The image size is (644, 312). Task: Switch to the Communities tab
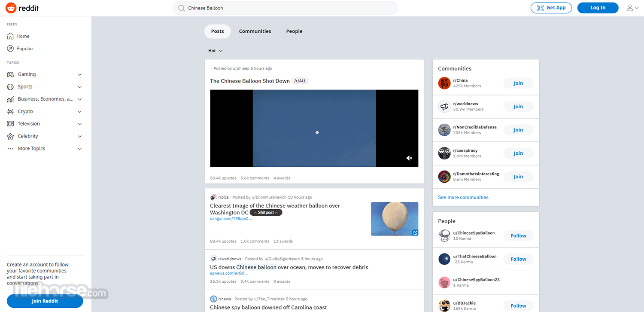pos(255,31)
